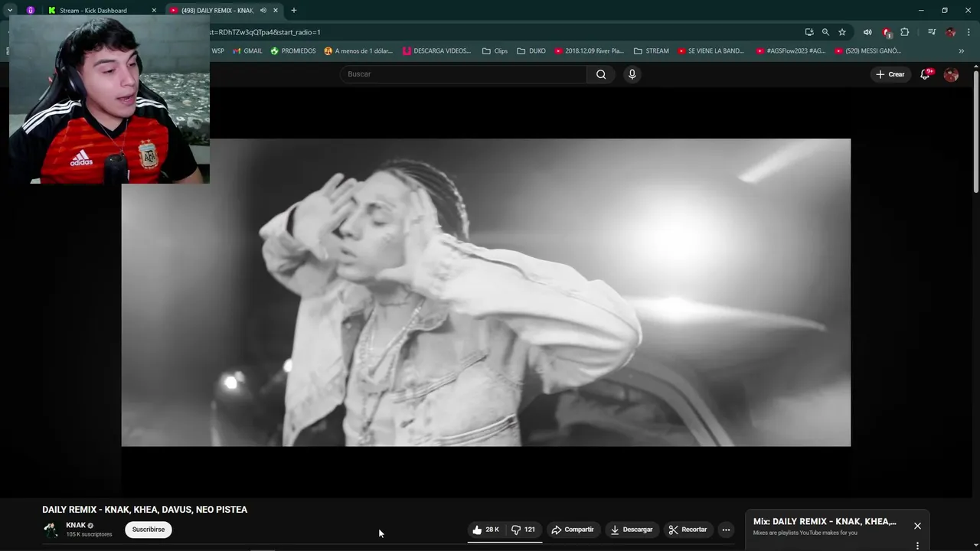Mute the YouTube tab audio icon
This screenshot has width=980, height=551.
tap(263, 10)
